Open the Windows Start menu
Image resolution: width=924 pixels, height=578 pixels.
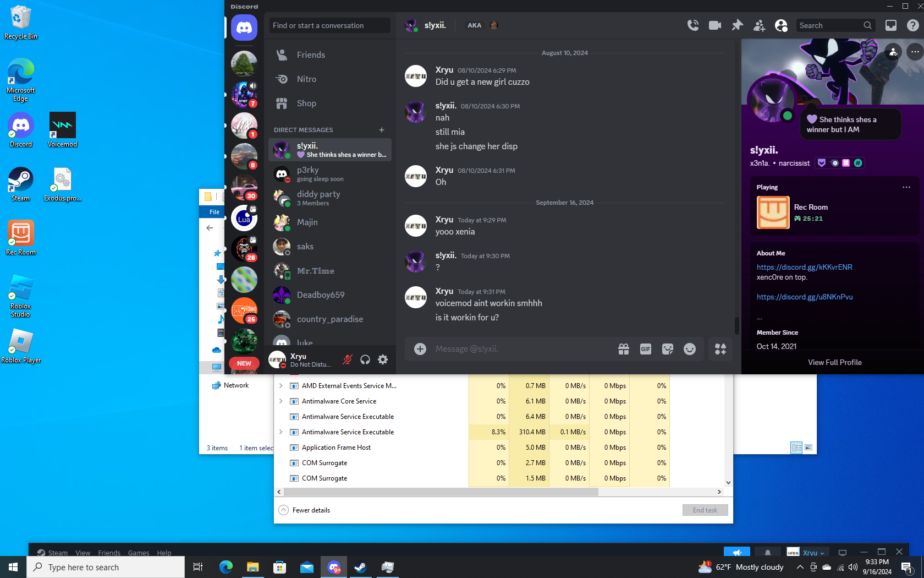point(13,567)
